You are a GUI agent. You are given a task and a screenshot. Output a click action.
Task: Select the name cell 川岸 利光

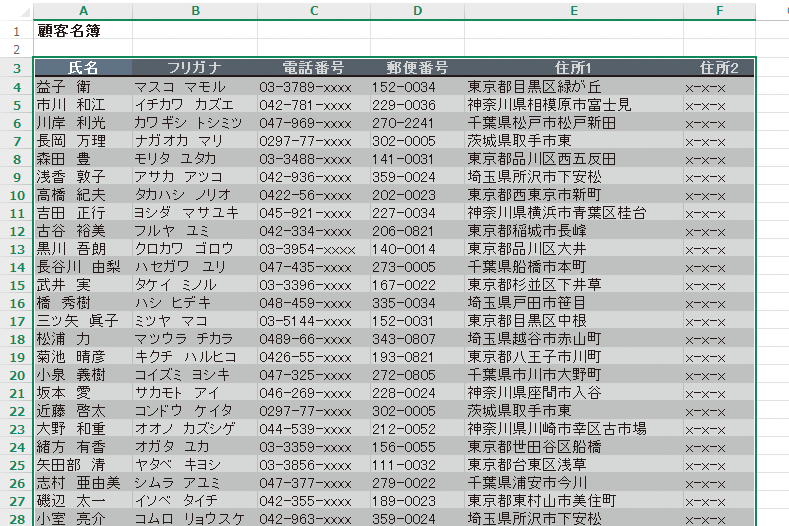(x=83, y=123)
